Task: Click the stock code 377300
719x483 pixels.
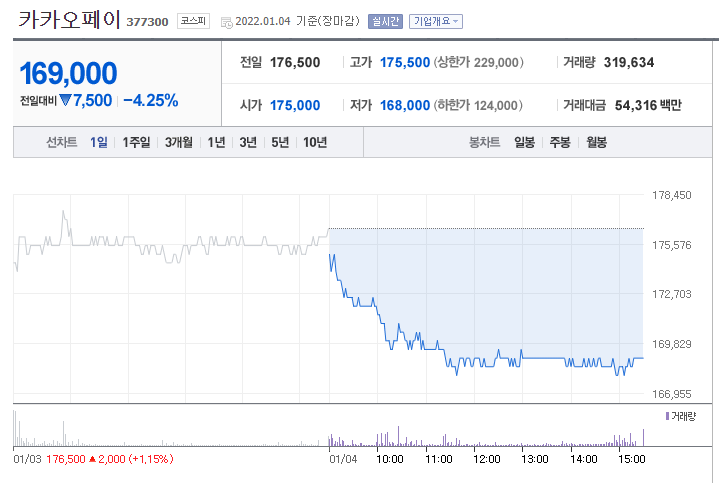Action: point(147,22)
